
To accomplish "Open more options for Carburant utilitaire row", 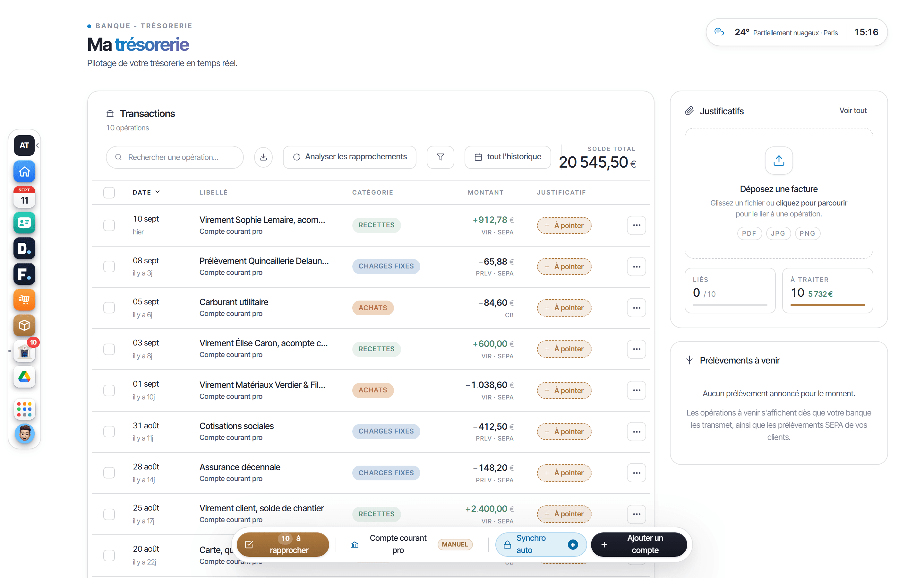I will point(636,308).
